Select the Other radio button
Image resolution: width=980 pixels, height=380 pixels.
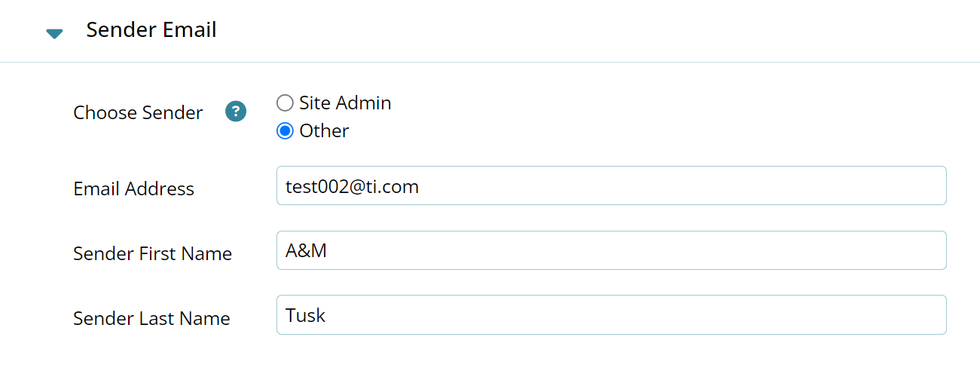point(285,131)
